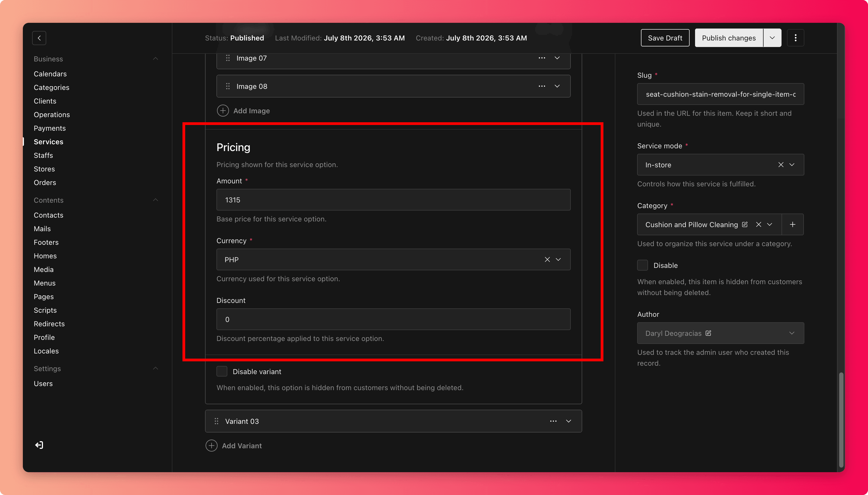Grab the drag handle for Variant 03
Viewport: 868px width, 495px height.
[x=216, y=421]
